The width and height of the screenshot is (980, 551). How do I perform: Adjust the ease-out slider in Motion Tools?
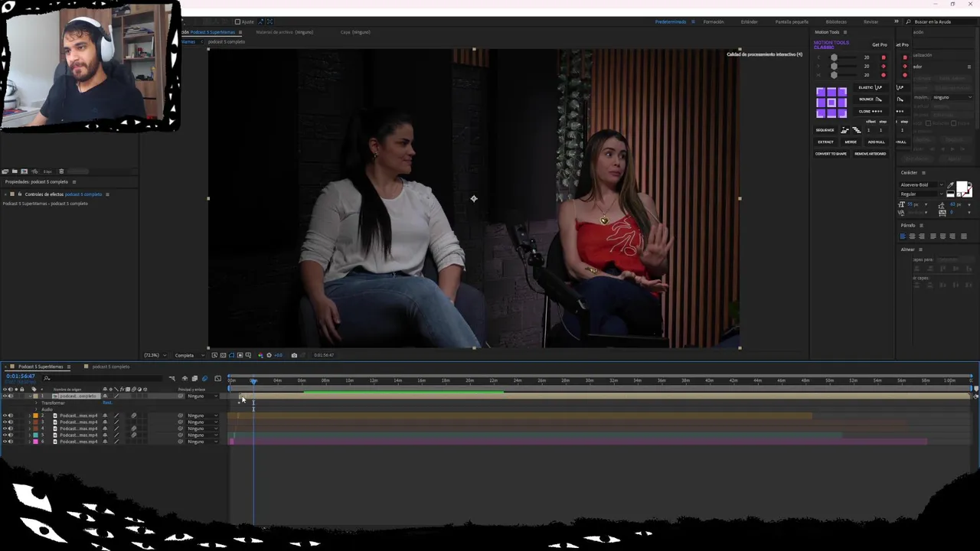coord(835,67)
